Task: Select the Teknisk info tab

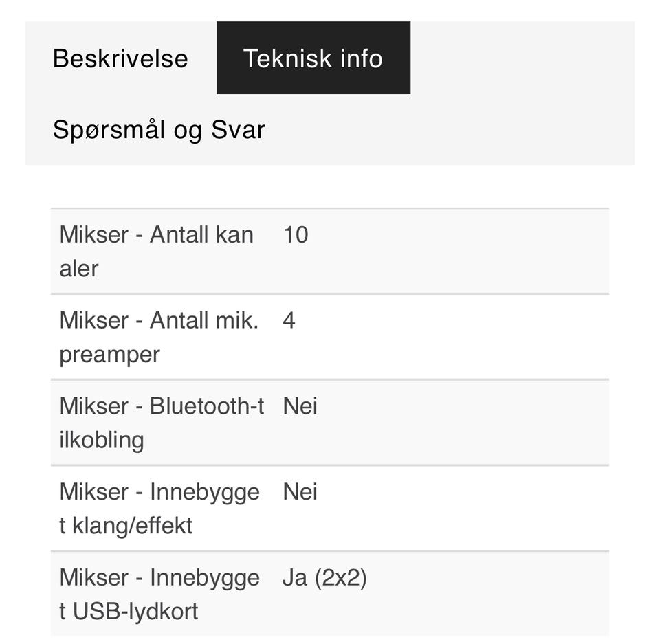Action: (x=313, y=58)
